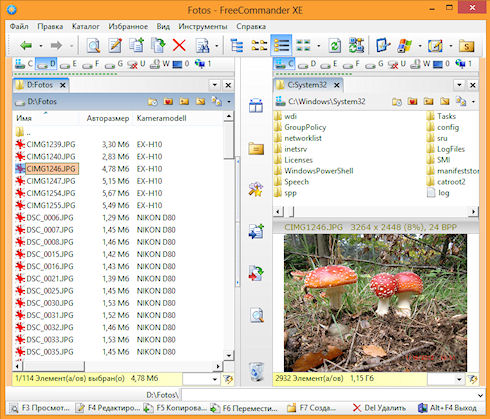490x419 pixels.
Task: Click the recycle bin icon in middle bar
Action: pos(256,371)
